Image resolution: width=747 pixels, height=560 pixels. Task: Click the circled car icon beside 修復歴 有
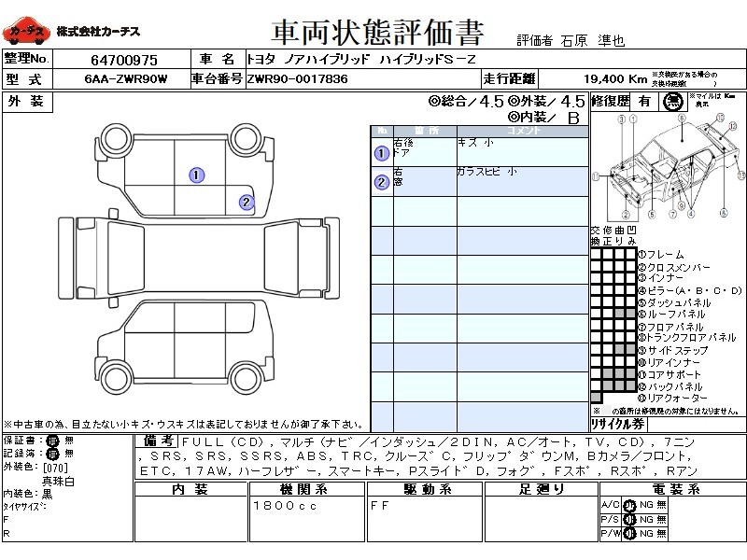pos(673,102)
